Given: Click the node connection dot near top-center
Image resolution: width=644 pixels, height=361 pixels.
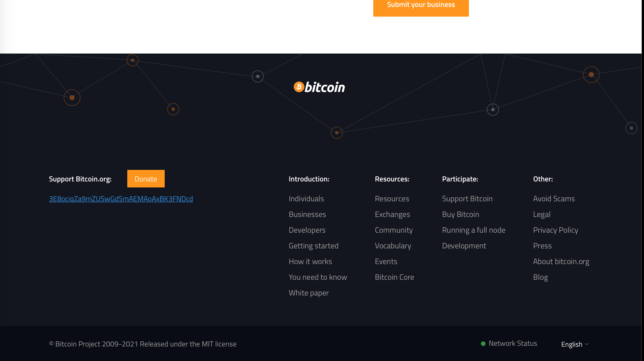Looking at the screenshot, I should [257, 76].
